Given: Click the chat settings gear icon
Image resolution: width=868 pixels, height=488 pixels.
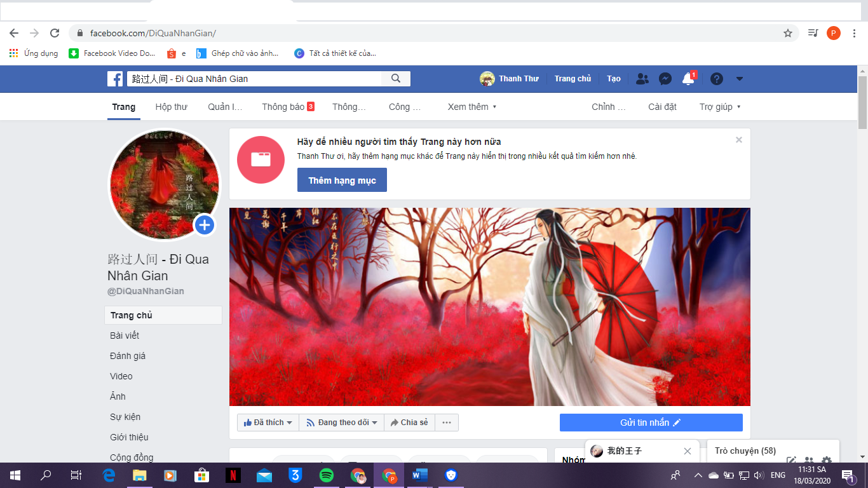Looking at the screenshot, I should 827,461.
